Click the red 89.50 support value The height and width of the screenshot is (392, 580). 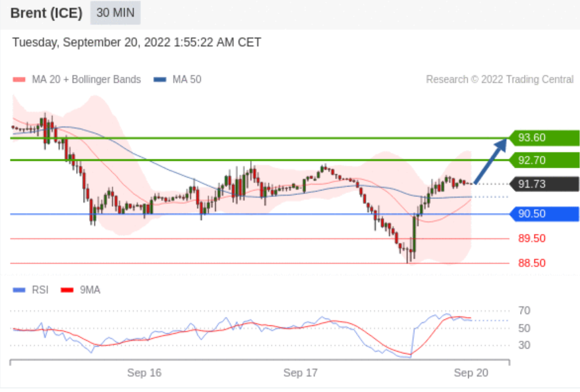point(532,238)
